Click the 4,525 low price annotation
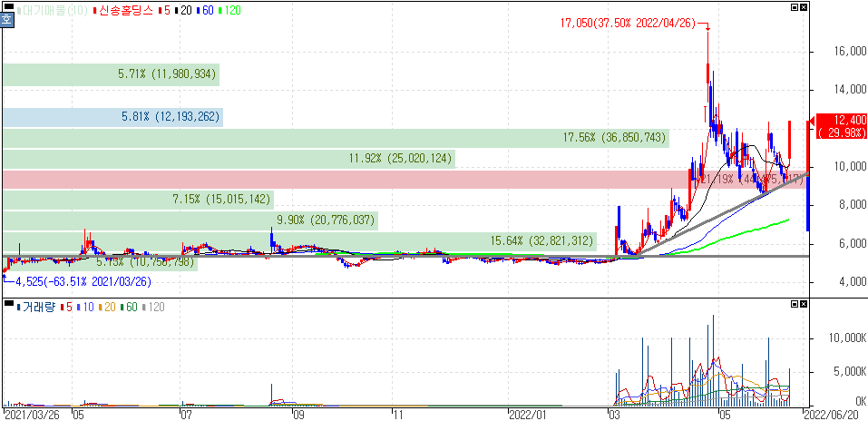This screenshot has width=868, height=421. click(x=83, y=282)
